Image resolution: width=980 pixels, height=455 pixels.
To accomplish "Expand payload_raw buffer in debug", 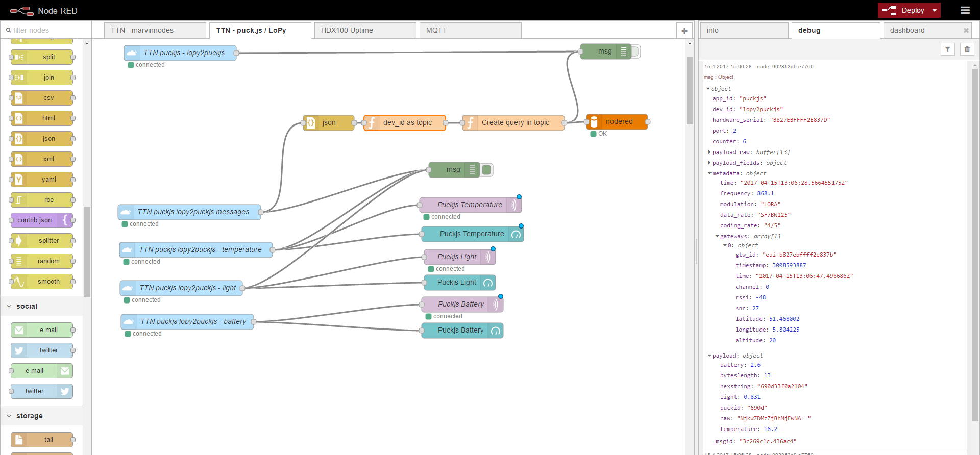I will tap(709, 152).
